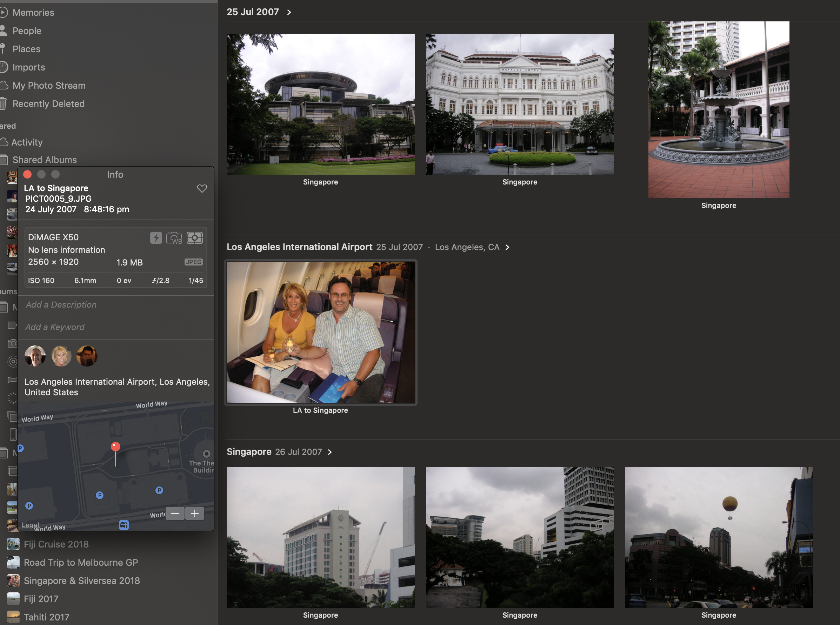Toggle the favorite heart in Info panel
840x625 pixels.
coord(202,188)
